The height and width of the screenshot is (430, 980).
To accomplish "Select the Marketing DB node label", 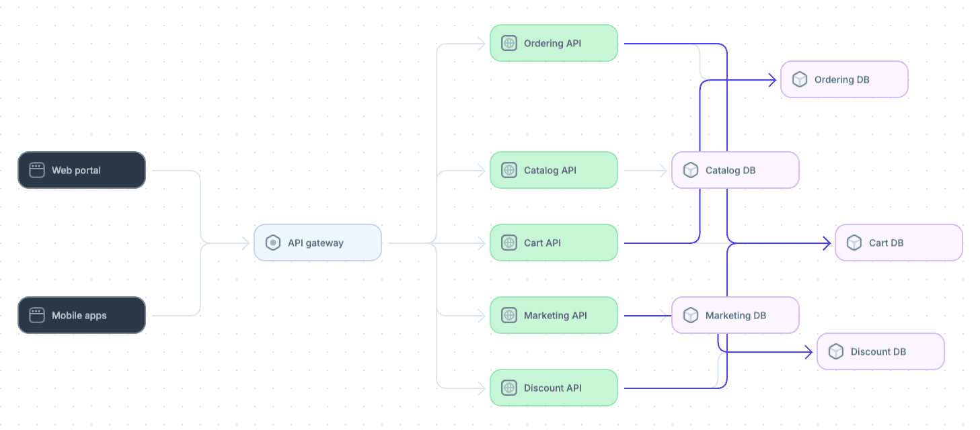I will 736,316.
